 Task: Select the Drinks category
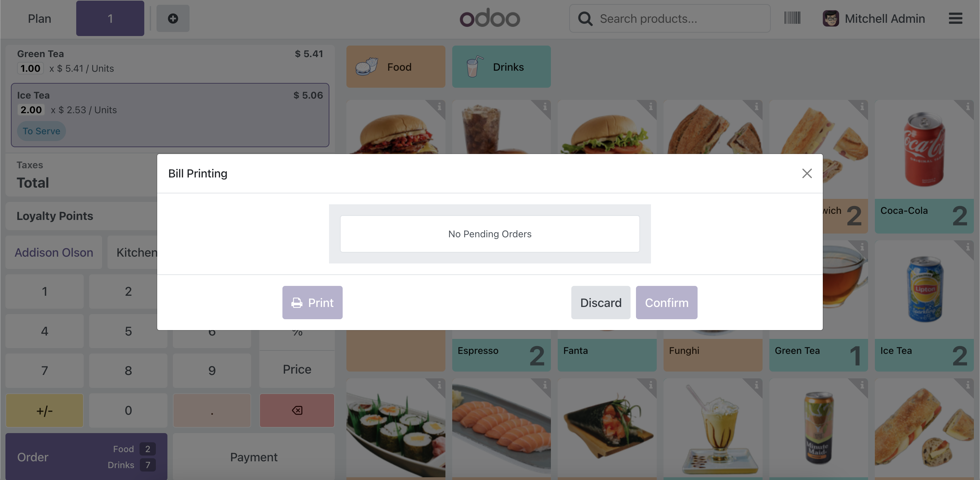pos(501,67)
